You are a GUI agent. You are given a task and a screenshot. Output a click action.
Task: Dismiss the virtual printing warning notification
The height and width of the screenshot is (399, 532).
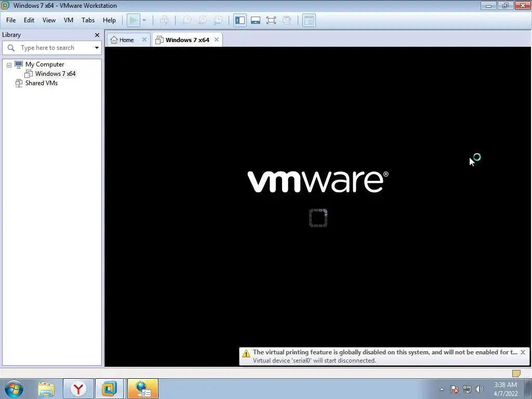[523, 352]
